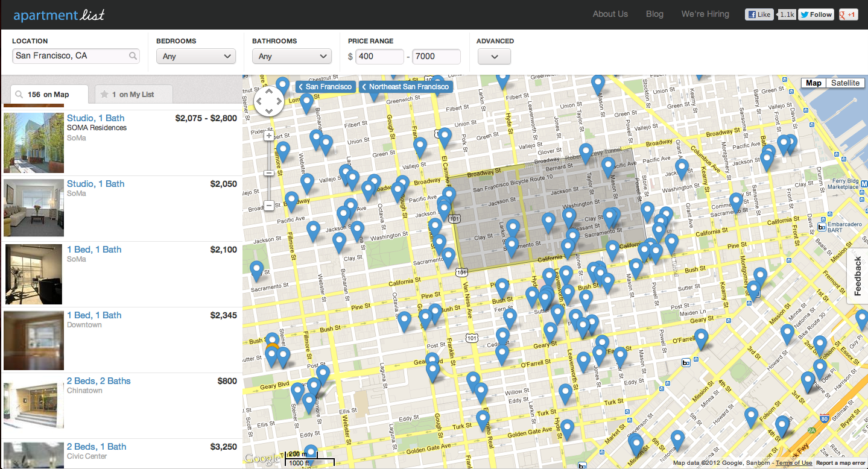This screenshot has width=868, height=469.
Task: Open the $2,100 1 Bed, 1 Bath listing
Action: [94, 250]
